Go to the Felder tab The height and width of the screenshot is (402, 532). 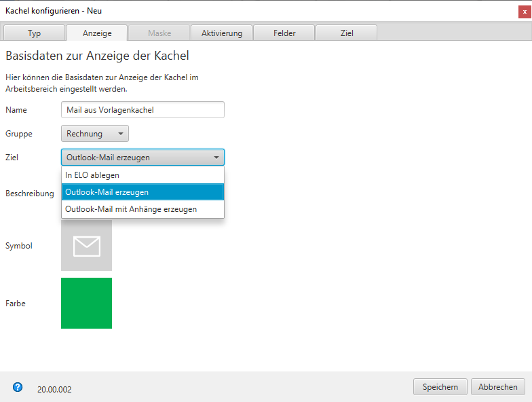284,33
